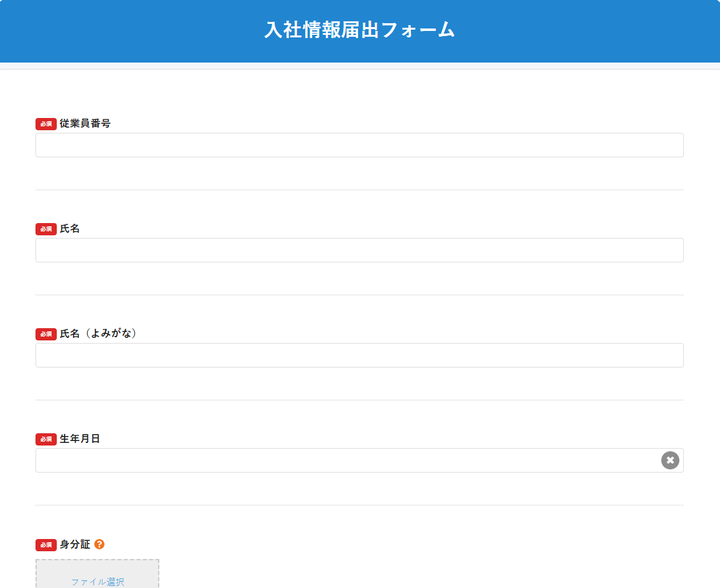Click the 入社情報届出フォーム header title
This screenshot has height=588, width=720.
[x=359, y=30]
